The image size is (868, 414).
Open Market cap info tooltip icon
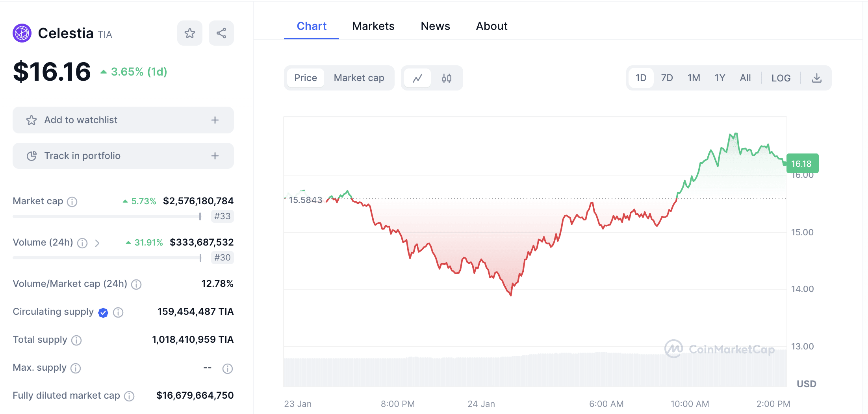pos(72,201)
